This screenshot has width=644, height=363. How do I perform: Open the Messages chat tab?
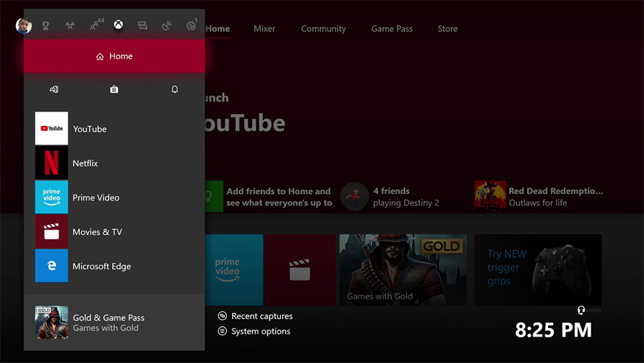pyautogui.click(x=142, y=26)
